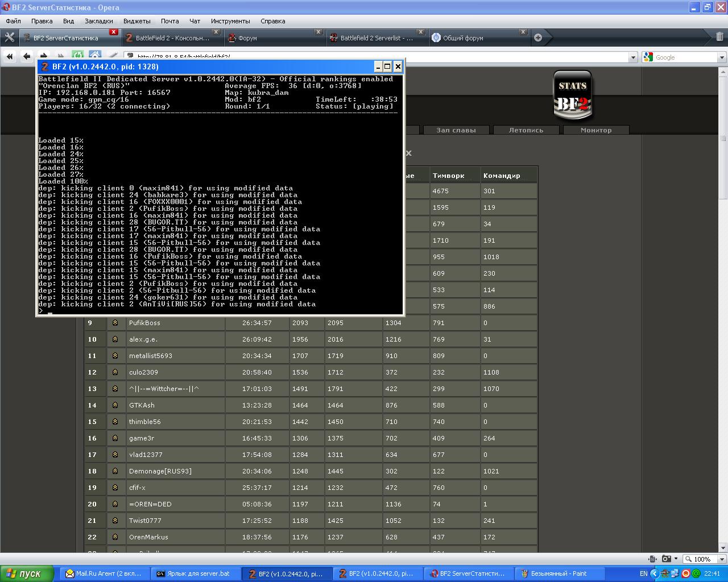Open the Справка menu
This screenshot has width=728, height=582.
(272, 21)
